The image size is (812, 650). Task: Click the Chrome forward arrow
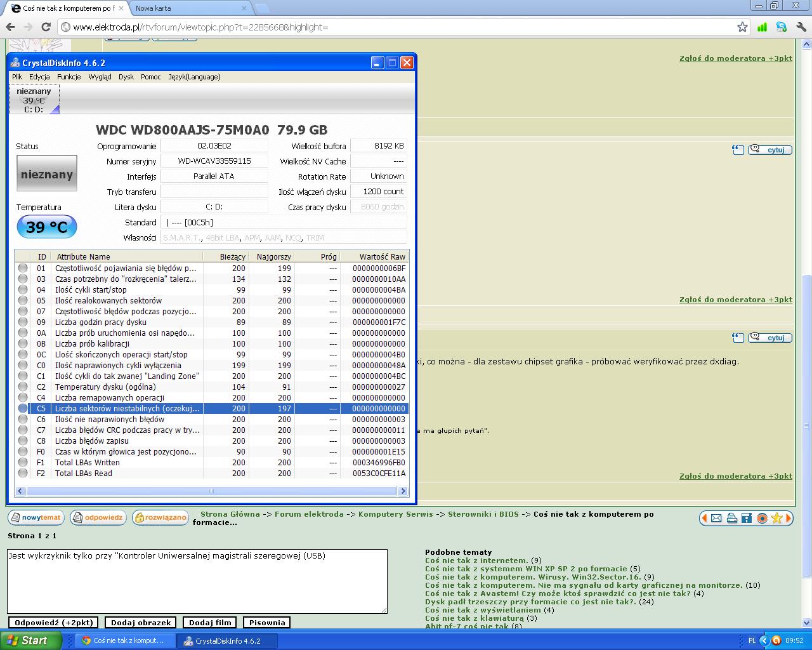[28, 27]
